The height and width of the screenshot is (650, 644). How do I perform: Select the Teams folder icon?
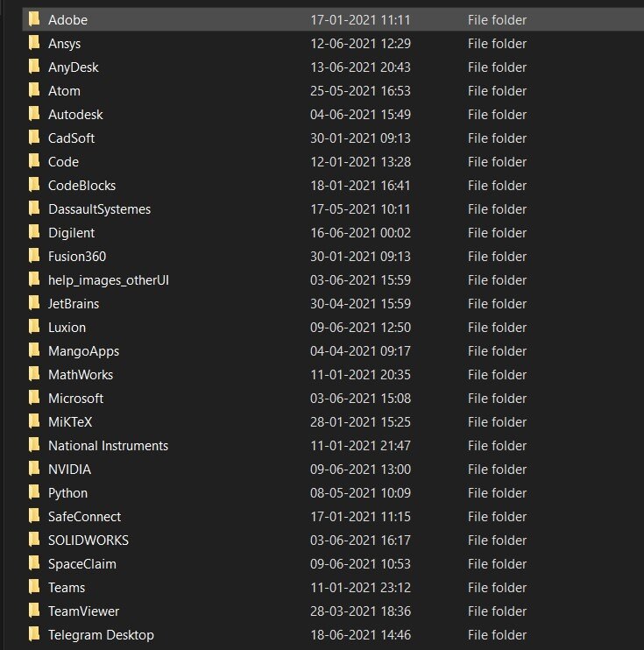(34, 587)
